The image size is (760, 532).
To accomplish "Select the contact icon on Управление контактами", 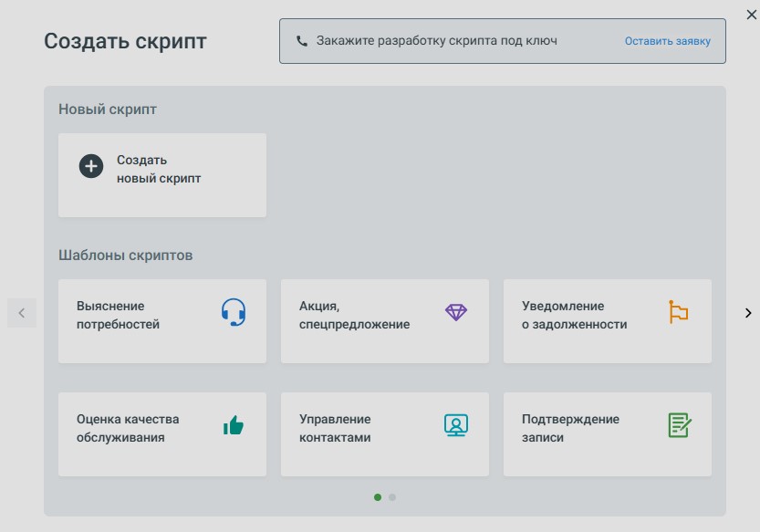I will pos(454,424).
